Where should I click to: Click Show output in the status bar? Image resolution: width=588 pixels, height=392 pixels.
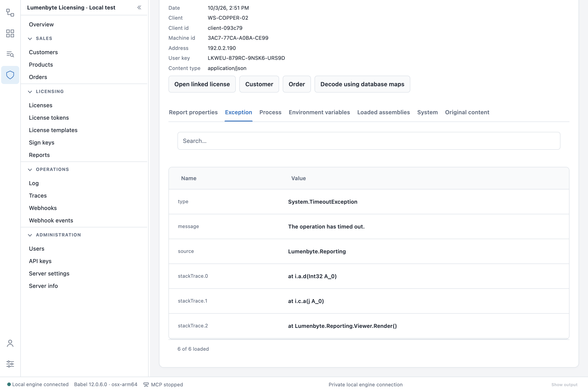coord(564,385)
